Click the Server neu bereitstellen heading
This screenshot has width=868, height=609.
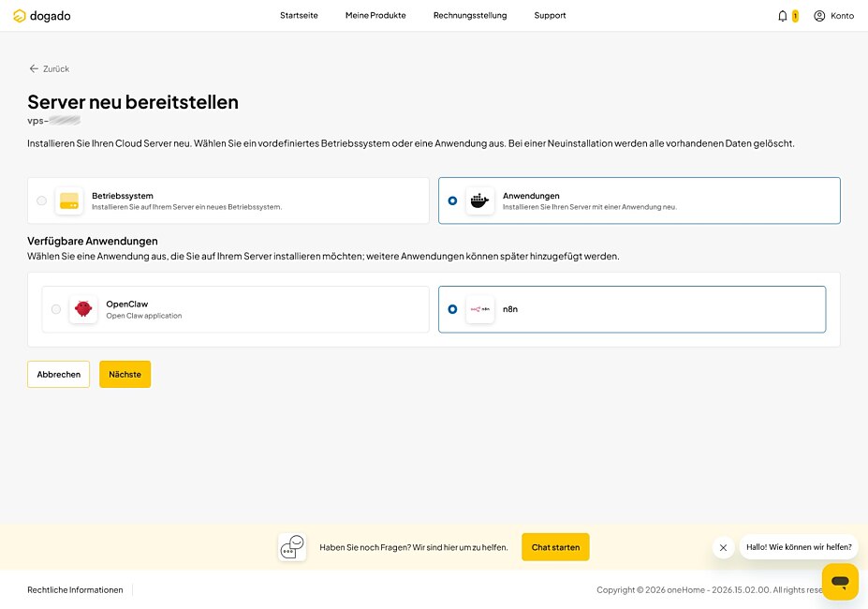133,102
